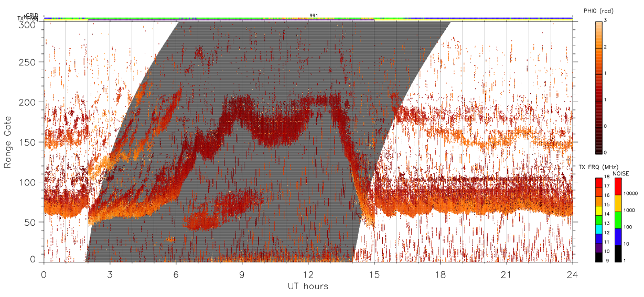Click the x-axis tick label 21

click(x=506, y=274)
